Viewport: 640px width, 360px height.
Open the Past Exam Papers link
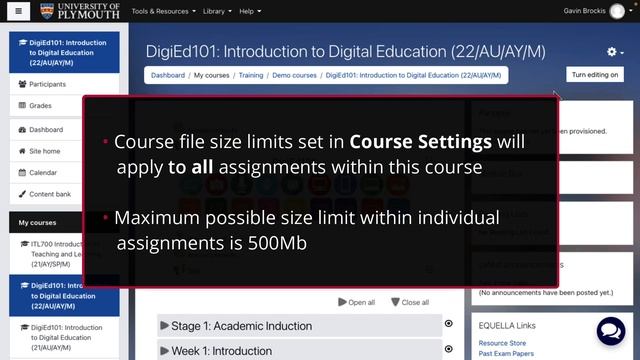[506, 353]
